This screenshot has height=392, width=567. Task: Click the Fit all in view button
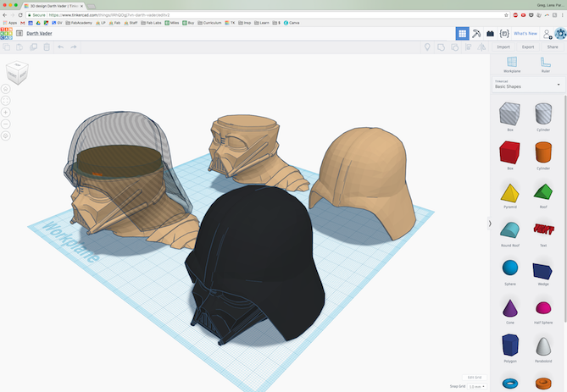click(x=5, y=101)
